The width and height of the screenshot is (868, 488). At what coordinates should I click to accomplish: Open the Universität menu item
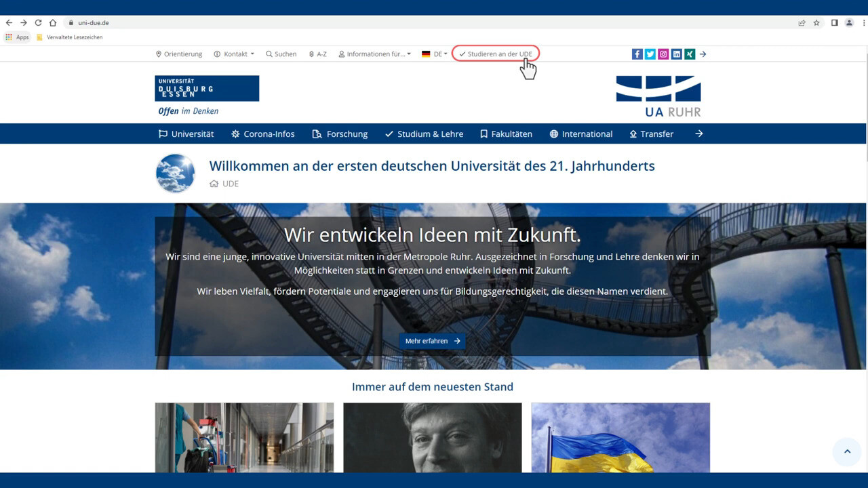click(186, 134)
